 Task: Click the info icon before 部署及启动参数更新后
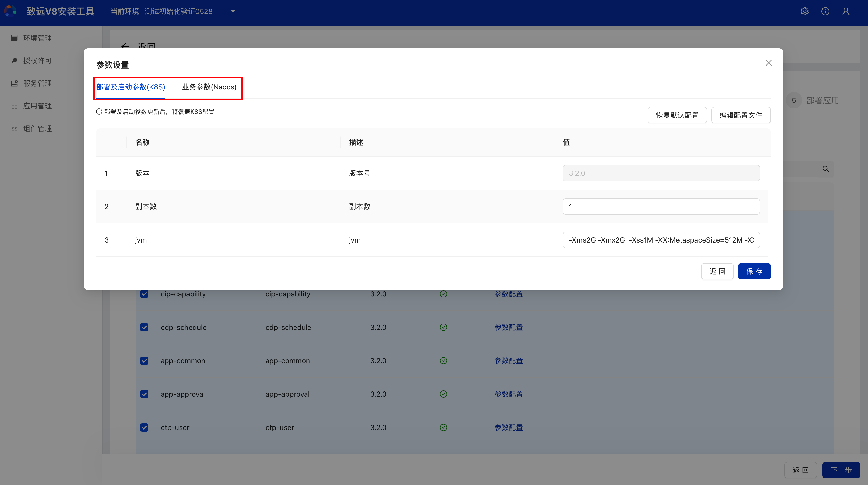(x=99, y=111)
